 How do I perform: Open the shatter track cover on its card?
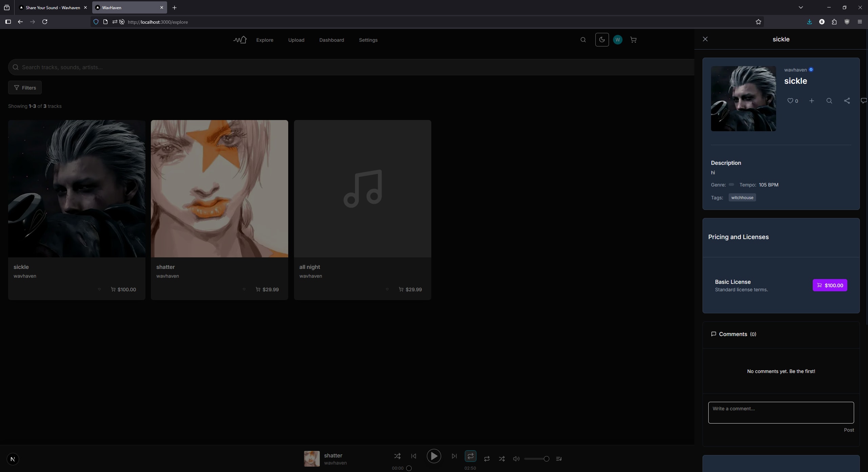(220, 189)
